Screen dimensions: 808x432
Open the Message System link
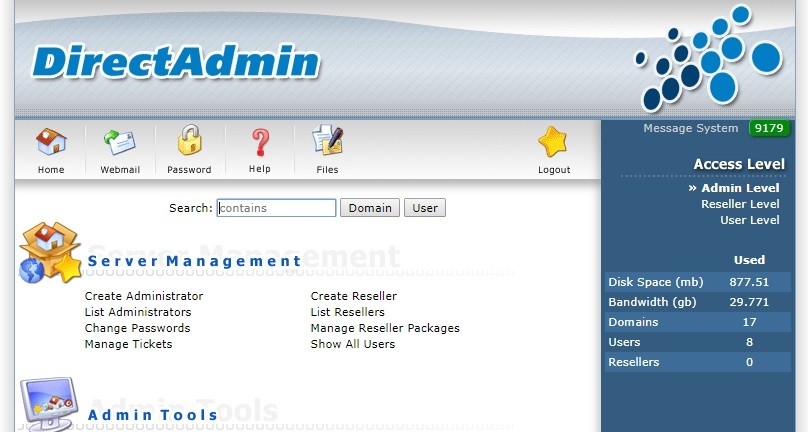[x=691, y=128]
